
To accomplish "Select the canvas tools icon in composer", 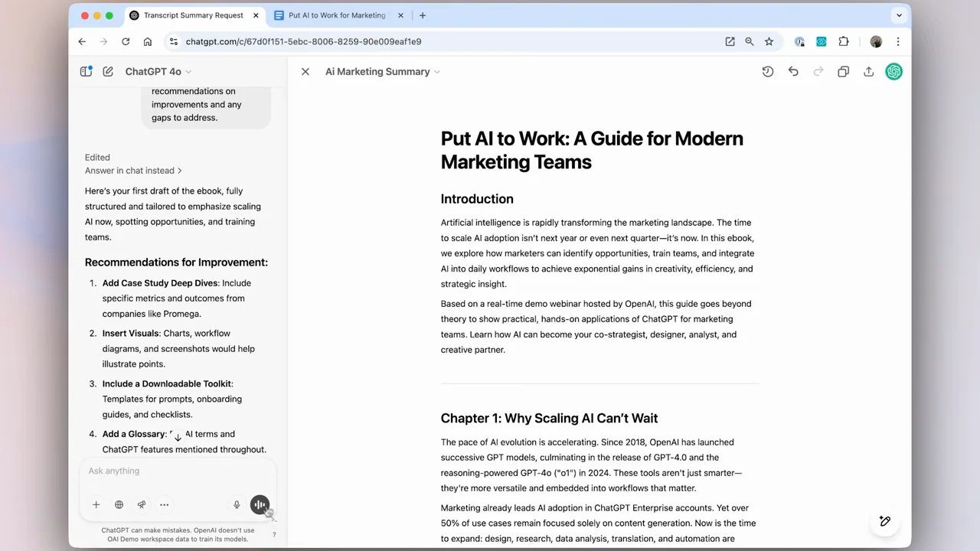I will tap(142, 504).
